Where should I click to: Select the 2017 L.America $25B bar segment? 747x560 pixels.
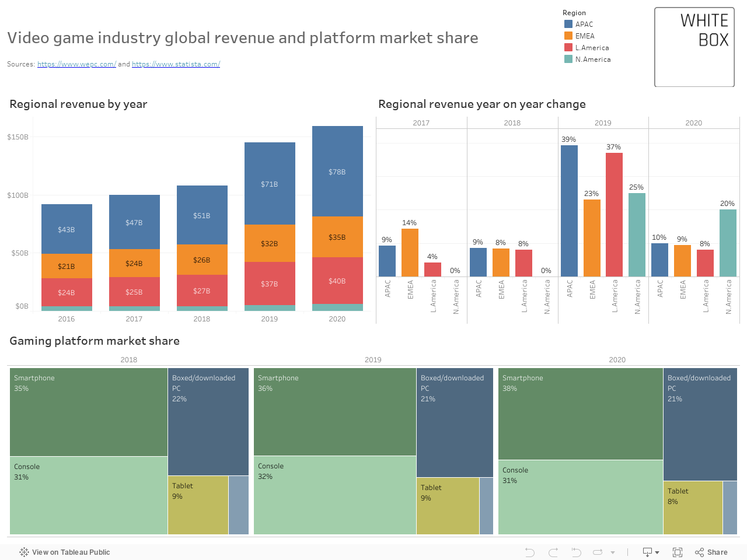coord(134,292)
